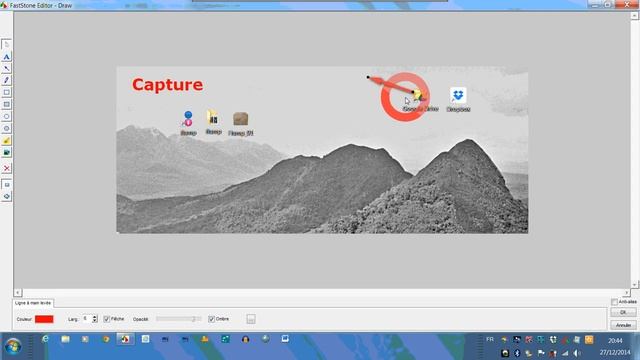The height and width of the screenshot is (360, 640).
Task: Click the FastStone taskbar button
Action: tap(125, 339)
